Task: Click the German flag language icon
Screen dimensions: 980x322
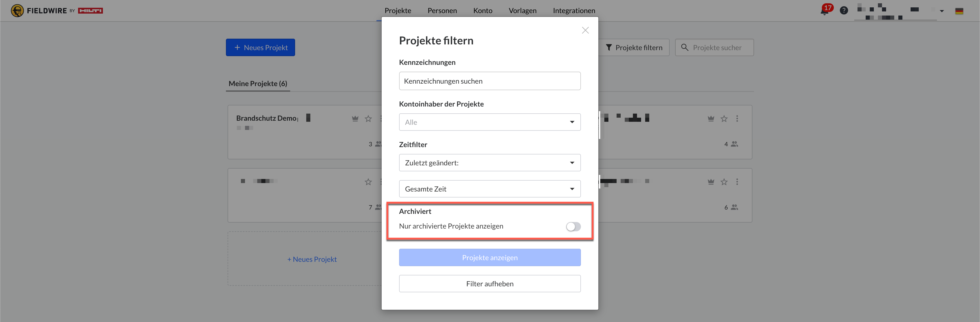Action: tap(959, 11)
